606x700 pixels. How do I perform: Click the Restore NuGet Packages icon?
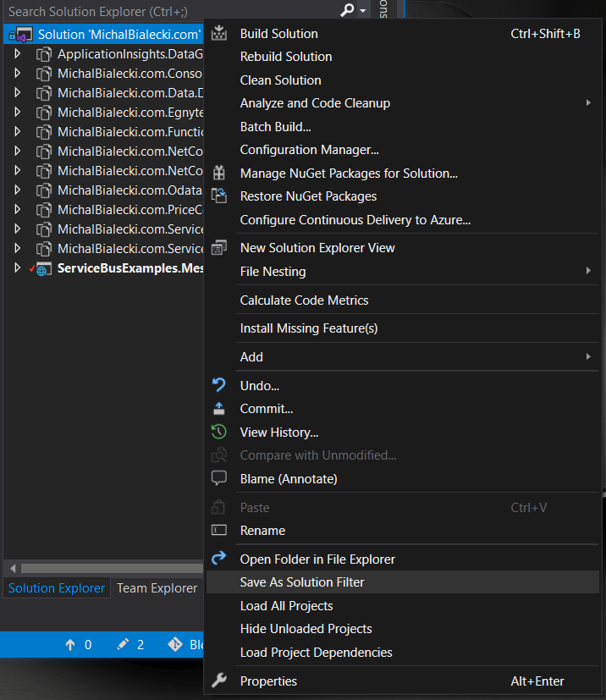pos(219,196)
